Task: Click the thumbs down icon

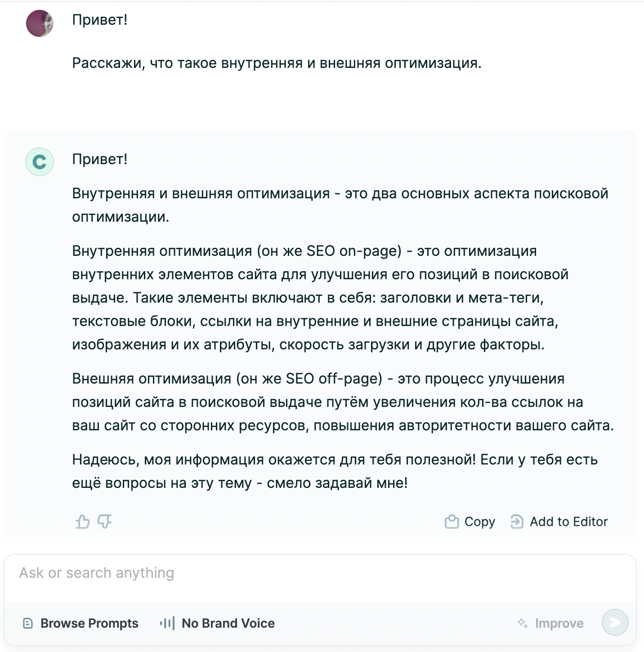Action: 104,522
